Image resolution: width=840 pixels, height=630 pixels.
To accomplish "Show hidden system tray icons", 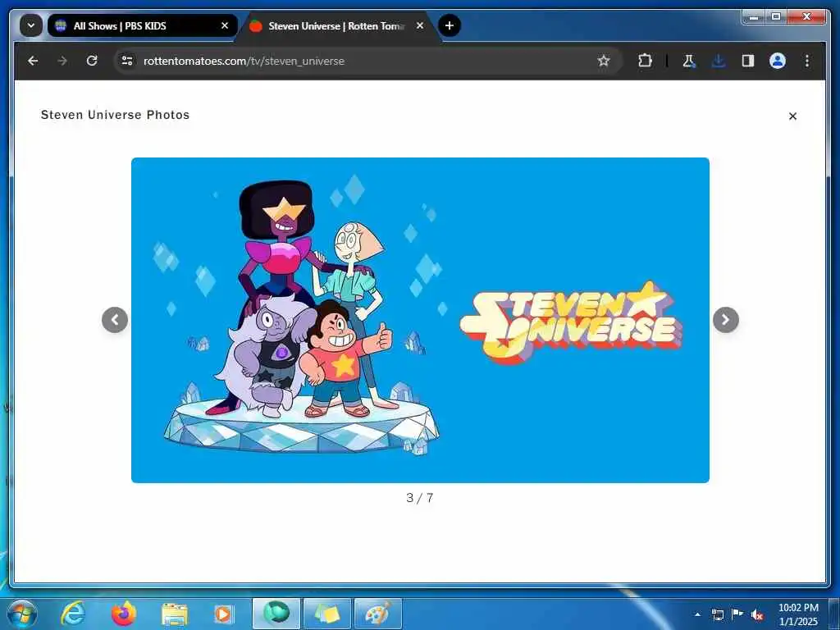I will tap(697, 614).
